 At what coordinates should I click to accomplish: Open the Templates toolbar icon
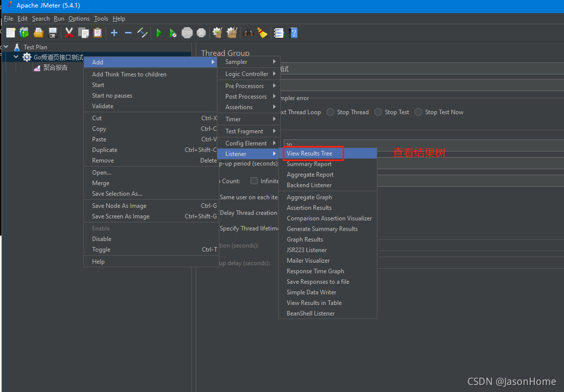click(24, 33)
